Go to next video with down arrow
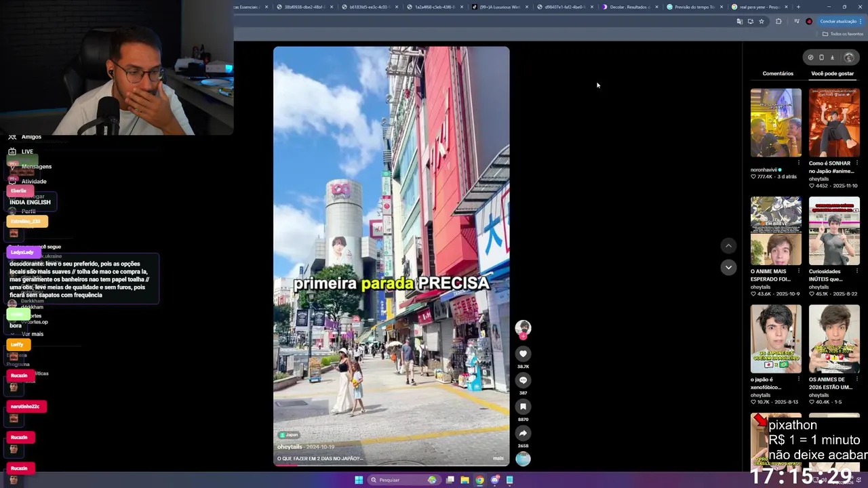868x488 pixels. 728,268
